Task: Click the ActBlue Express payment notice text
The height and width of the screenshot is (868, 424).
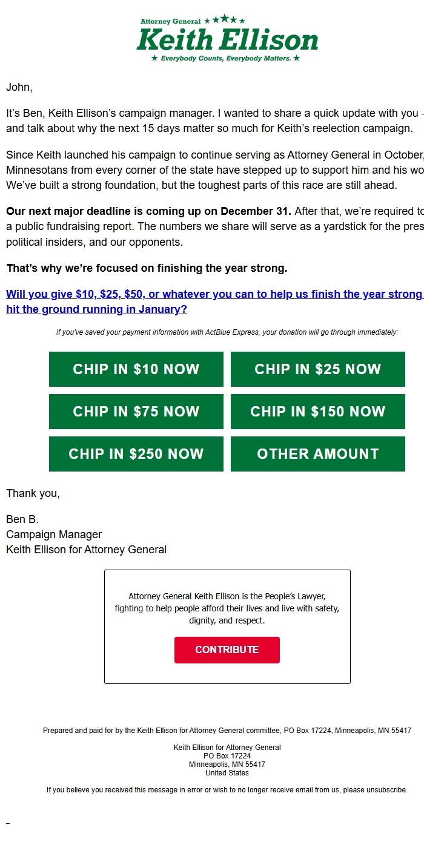Action: [227, 332]
